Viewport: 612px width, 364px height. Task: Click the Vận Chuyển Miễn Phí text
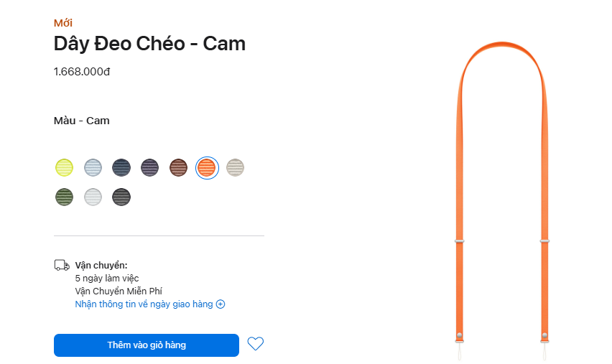(x=119, y=291)
